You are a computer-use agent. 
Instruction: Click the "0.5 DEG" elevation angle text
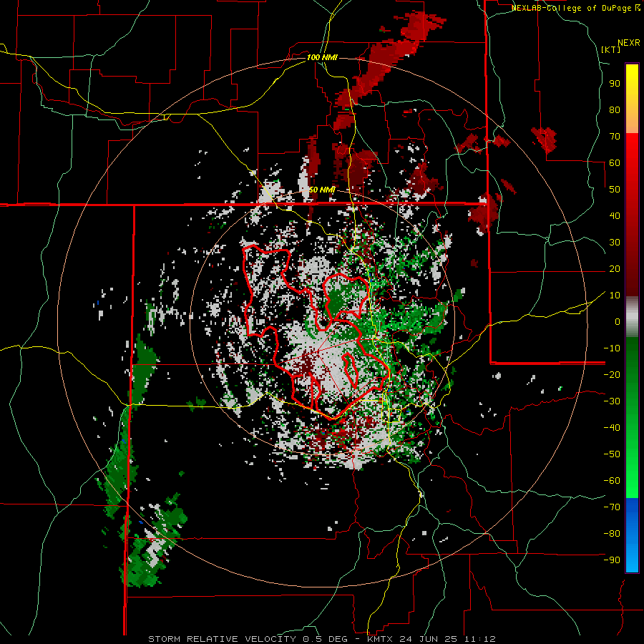324,639
